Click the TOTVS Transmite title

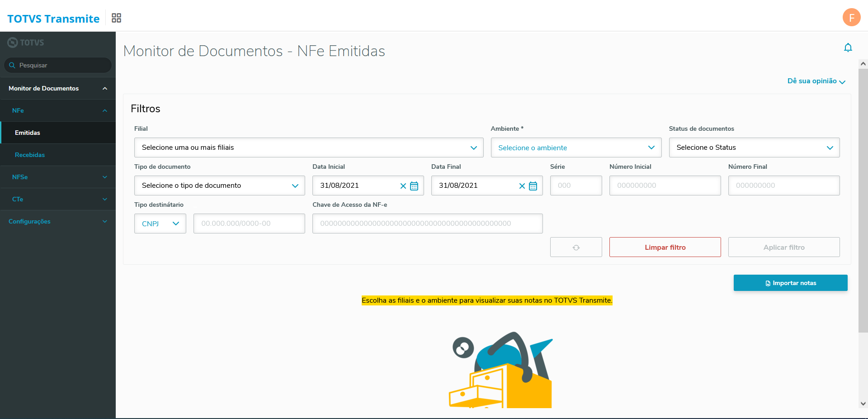53,19
